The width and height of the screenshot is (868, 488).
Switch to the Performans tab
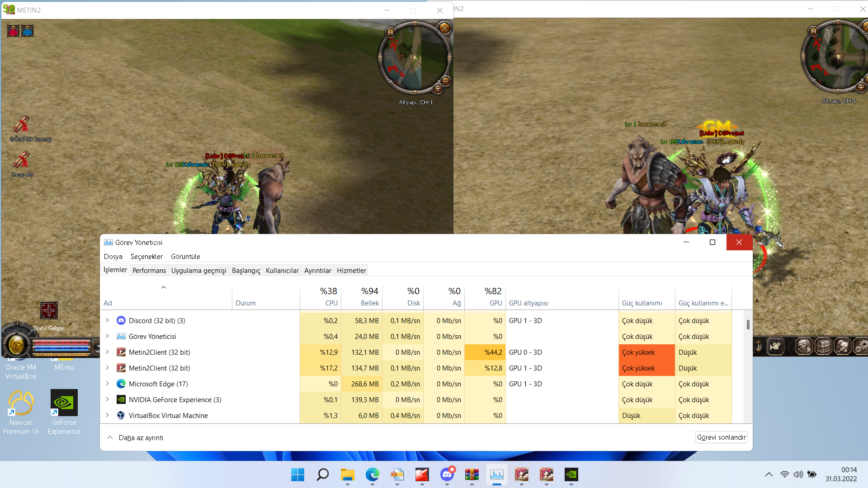pyautogui.click(x=149, y=270)
